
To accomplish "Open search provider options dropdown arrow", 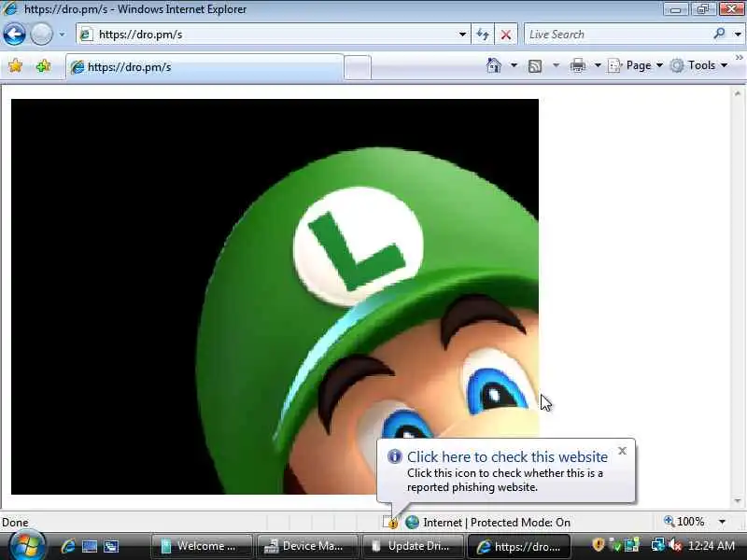I will [x=738, y=35].
